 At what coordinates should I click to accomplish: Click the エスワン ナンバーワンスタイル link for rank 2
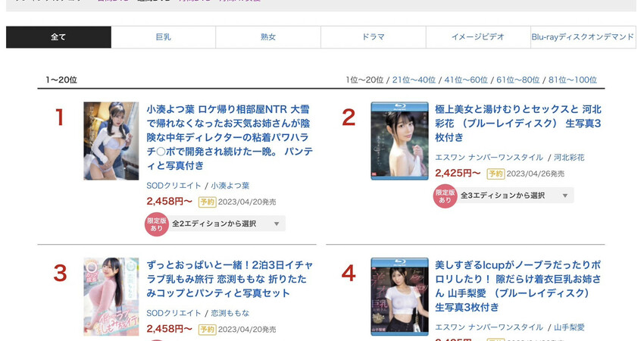(x=489, y=158)
